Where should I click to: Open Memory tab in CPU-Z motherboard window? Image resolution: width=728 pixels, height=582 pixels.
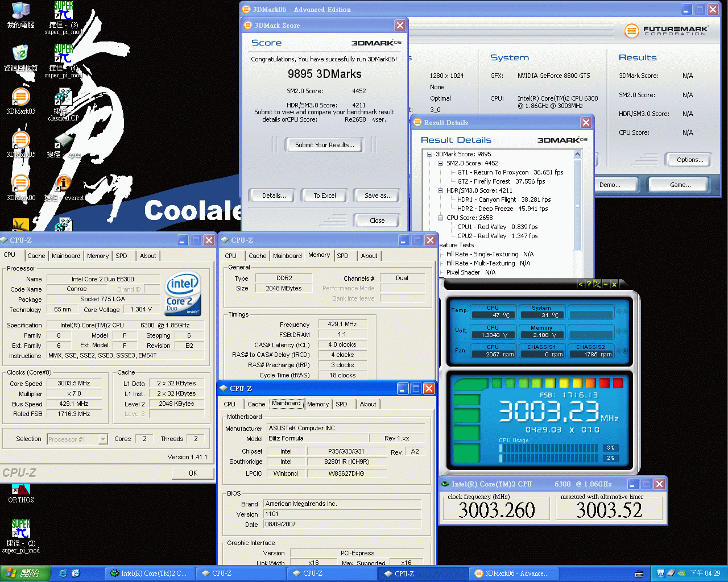click(318, 404)
